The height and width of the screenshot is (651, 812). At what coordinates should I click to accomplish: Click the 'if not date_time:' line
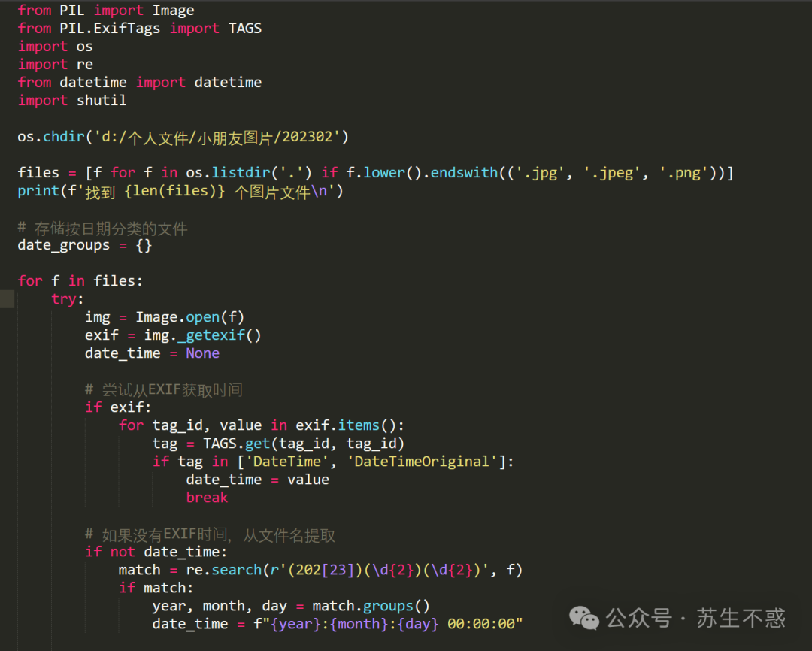(156, 552)
